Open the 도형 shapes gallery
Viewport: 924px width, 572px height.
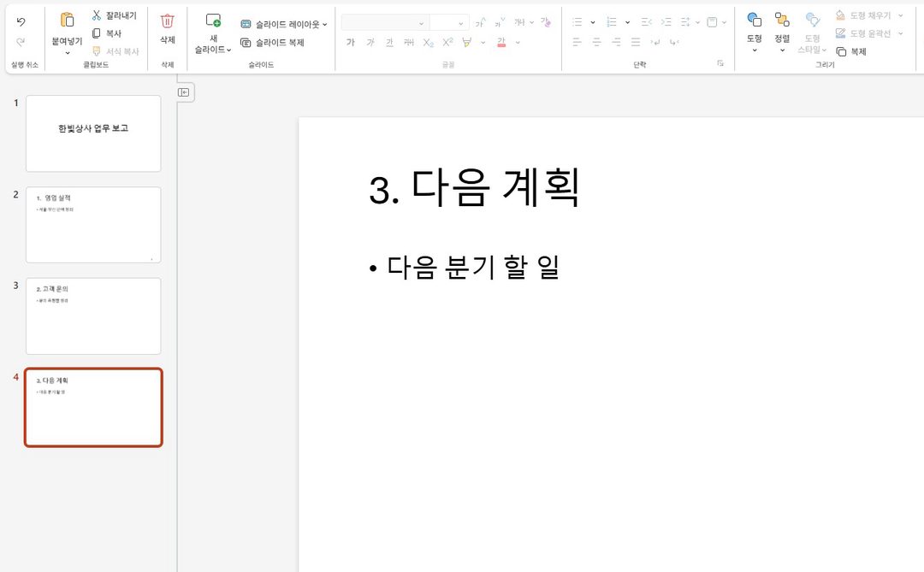755,32
